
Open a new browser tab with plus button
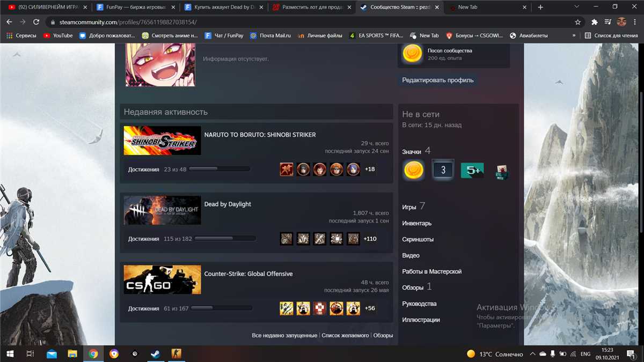(x=540, y=7)
